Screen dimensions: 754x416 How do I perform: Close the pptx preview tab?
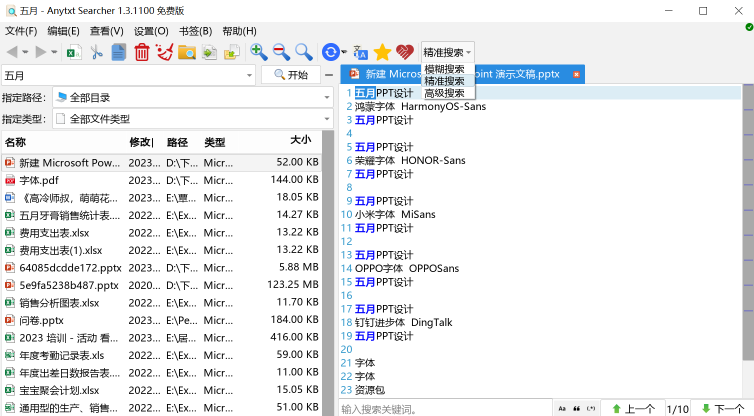[x=576, y=75]
